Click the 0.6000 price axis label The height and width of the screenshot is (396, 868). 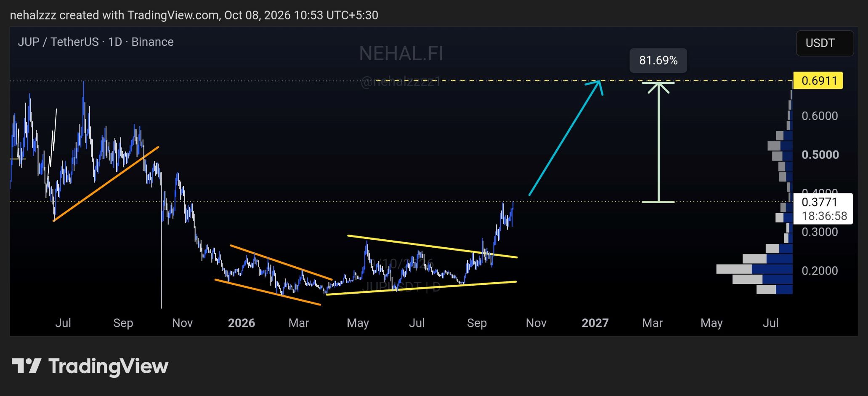[820, 116]
